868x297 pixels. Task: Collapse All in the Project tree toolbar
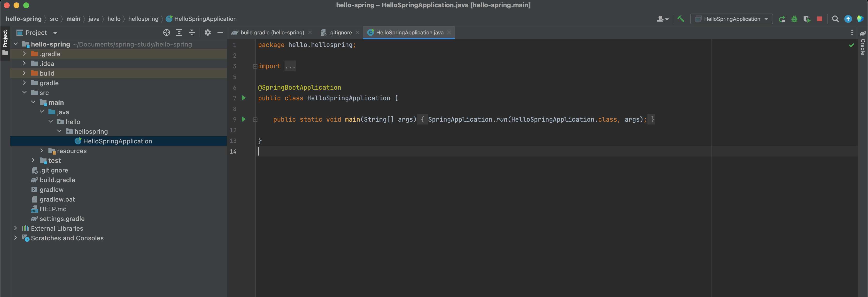pos(192,32)
